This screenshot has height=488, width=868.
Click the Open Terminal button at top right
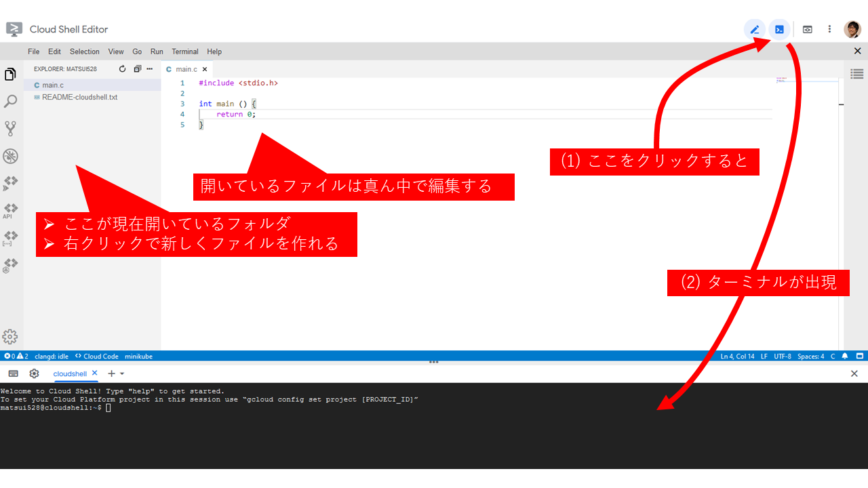point(780,29)
